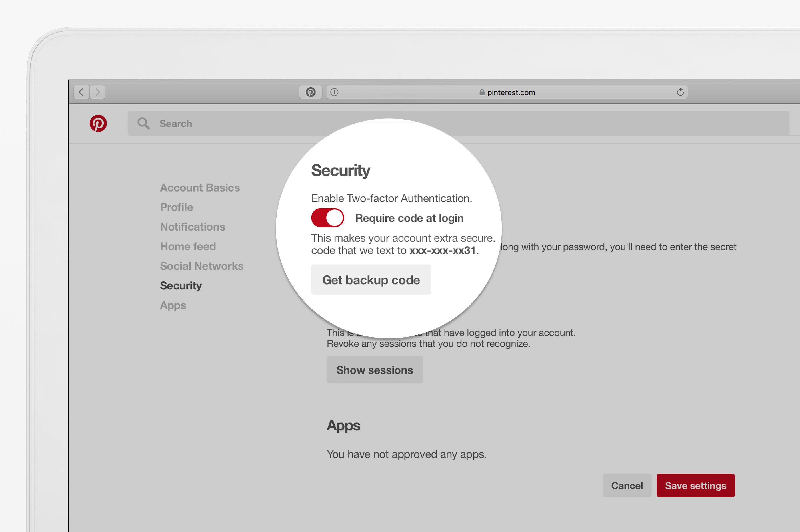The image size is (800, 532).
Task: Select Home feed in settings sidebar
Action: click(x=188, y=246)
